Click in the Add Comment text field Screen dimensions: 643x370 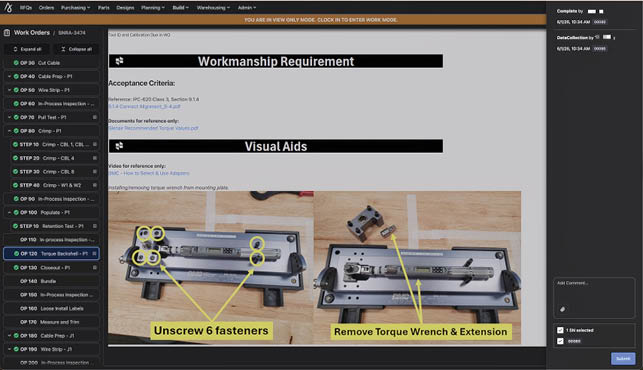594,292
